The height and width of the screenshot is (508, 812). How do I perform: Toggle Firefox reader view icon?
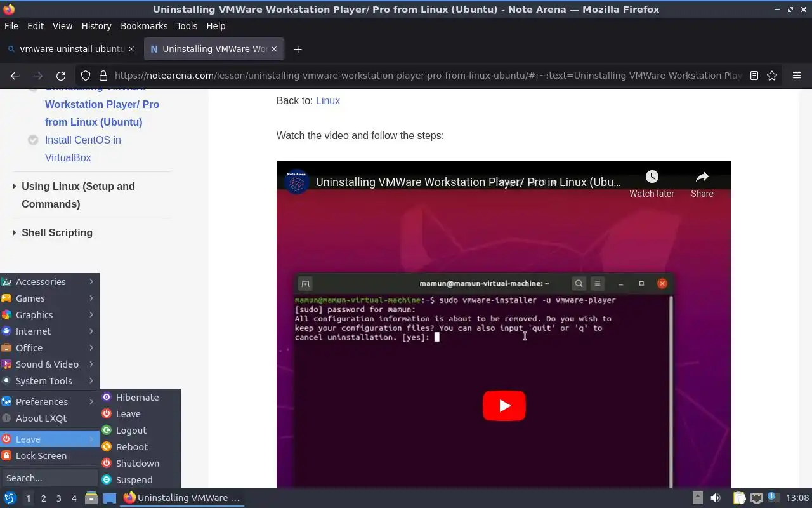click(x=754, y=76)
